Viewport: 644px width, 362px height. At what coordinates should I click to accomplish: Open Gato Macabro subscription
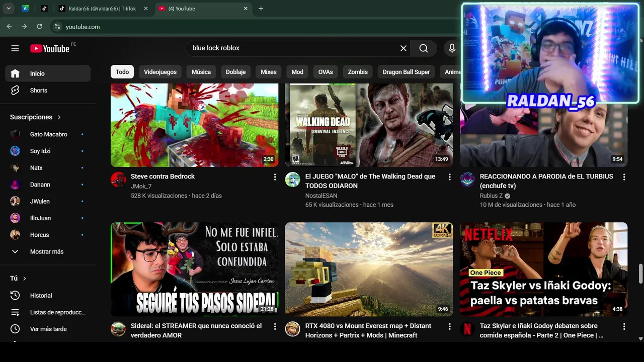(x=48, y=134)
